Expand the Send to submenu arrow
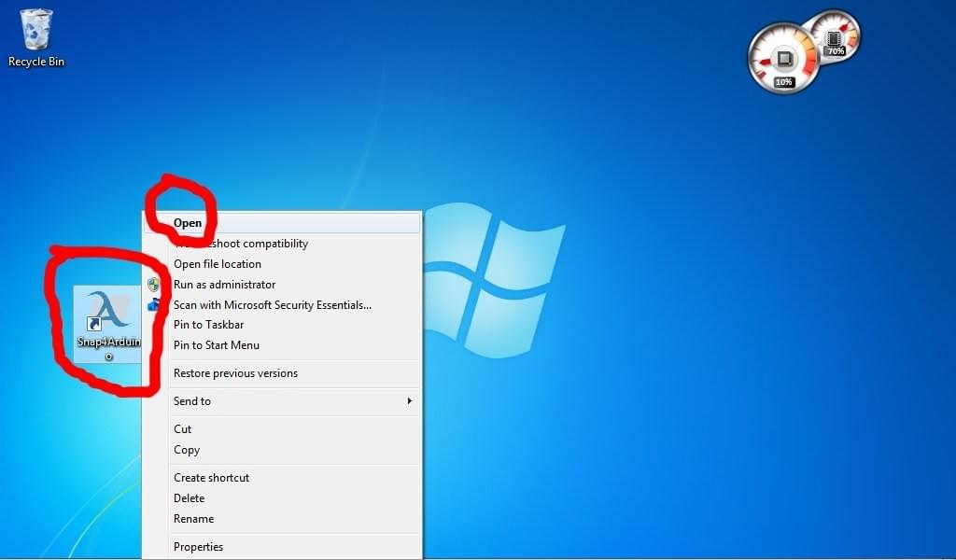The width and height of the screenshot is (956, 560). (410, 401)
